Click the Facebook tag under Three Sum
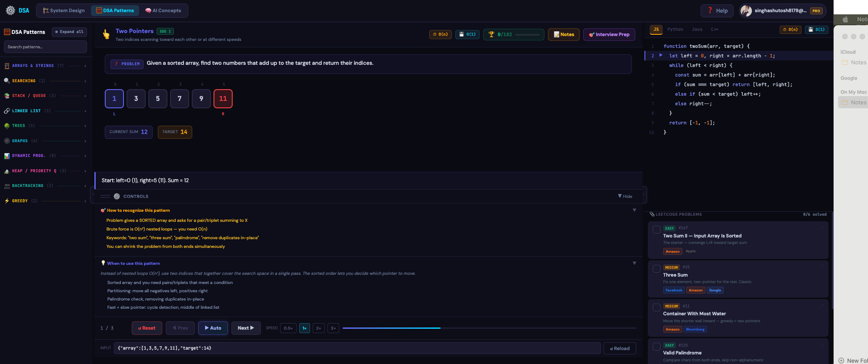The image size is (868, 364). coord(674,291)
